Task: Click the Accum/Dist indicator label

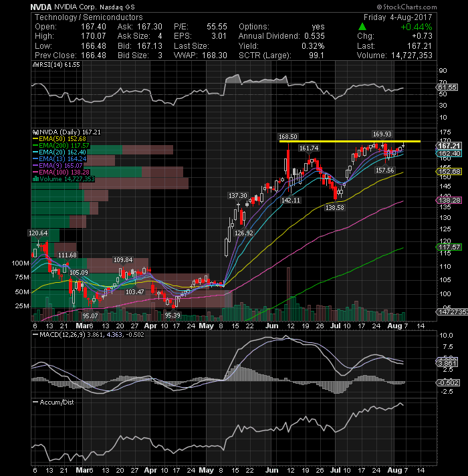Action: click(57, 402)
